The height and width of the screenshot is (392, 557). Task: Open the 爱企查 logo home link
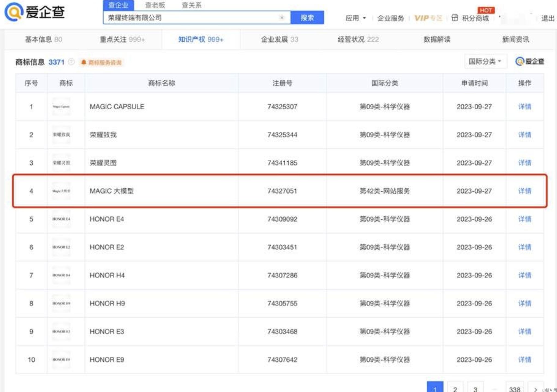click(35, 12)
